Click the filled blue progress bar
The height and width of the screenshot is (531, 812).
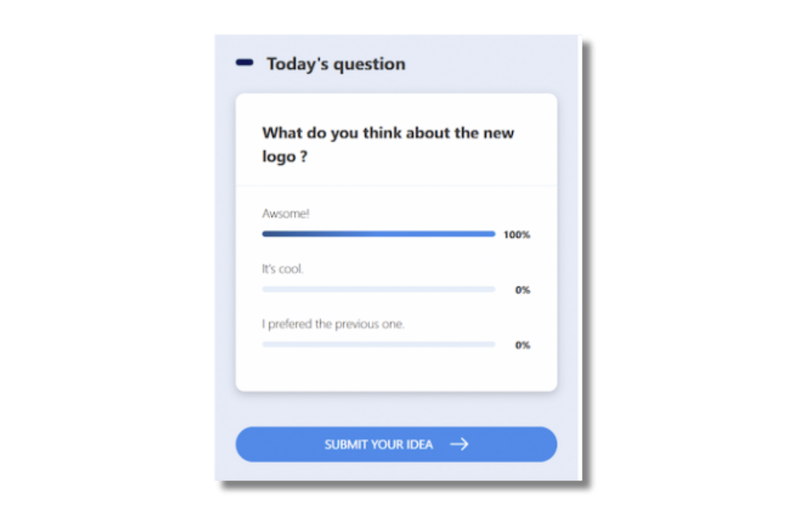378,233
